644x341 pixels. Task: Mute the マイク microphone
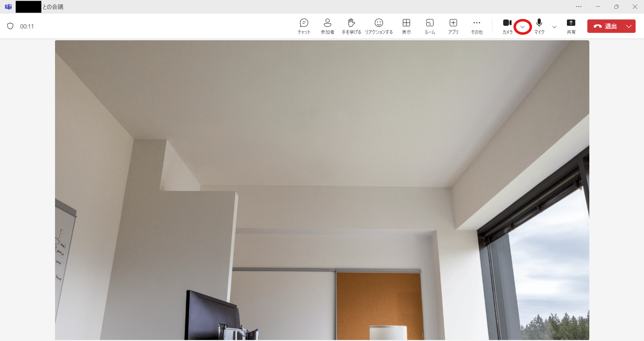coord(539,26)
